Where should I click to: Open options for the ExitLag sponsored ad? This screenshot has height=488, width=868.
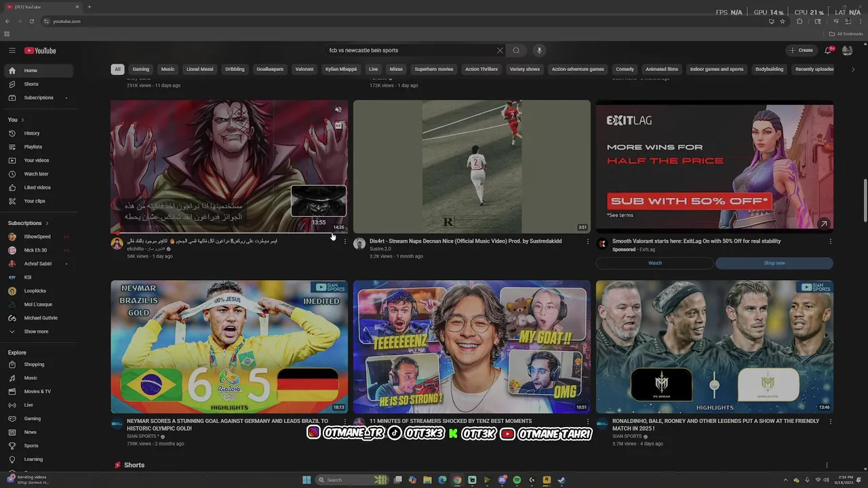coord(831,241)
